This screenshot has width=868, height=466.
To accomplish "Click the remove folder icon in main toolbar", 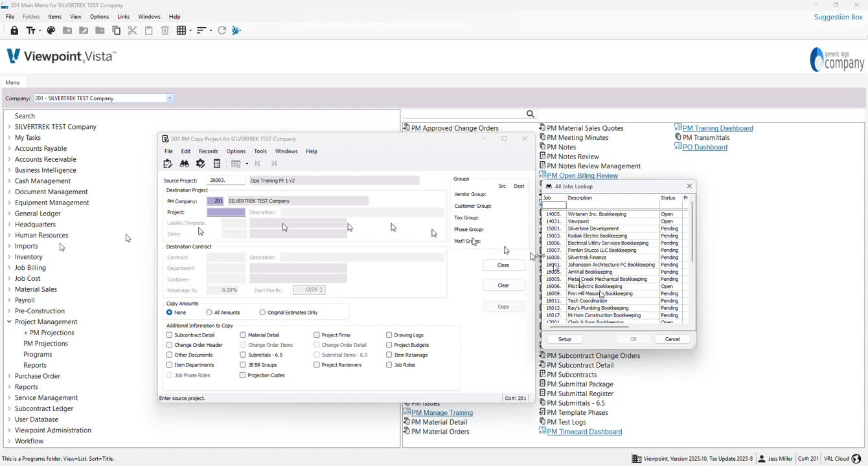I will [x=100, y=30].
